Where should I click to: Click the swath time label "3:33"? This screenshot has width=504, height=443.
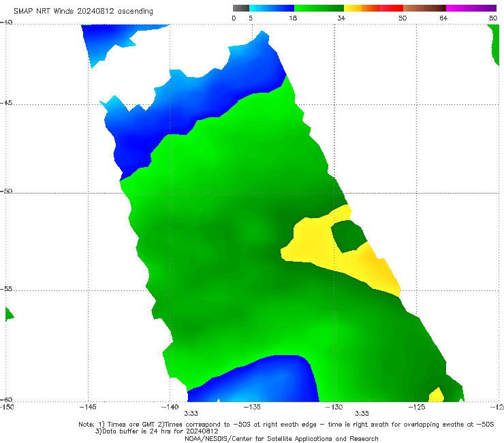(x=191, y=414)
